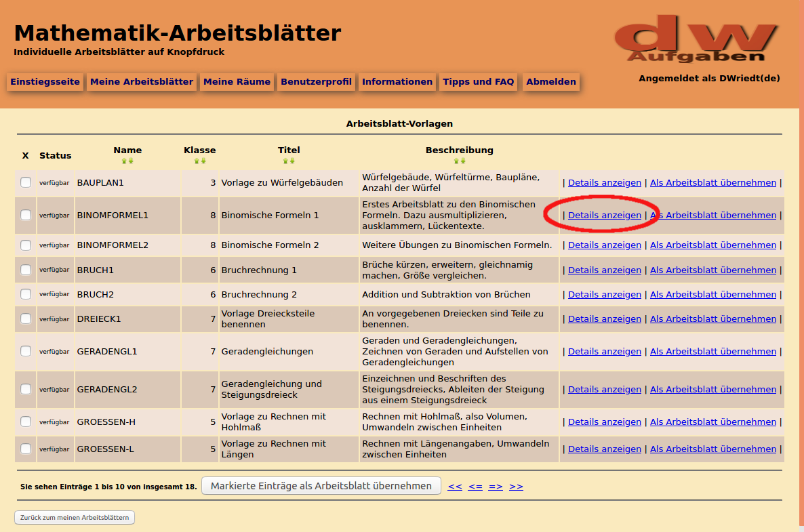804x532 pixels.
Task: Tick the checkbox for BINOMFORMEL2
Action: 26,245
